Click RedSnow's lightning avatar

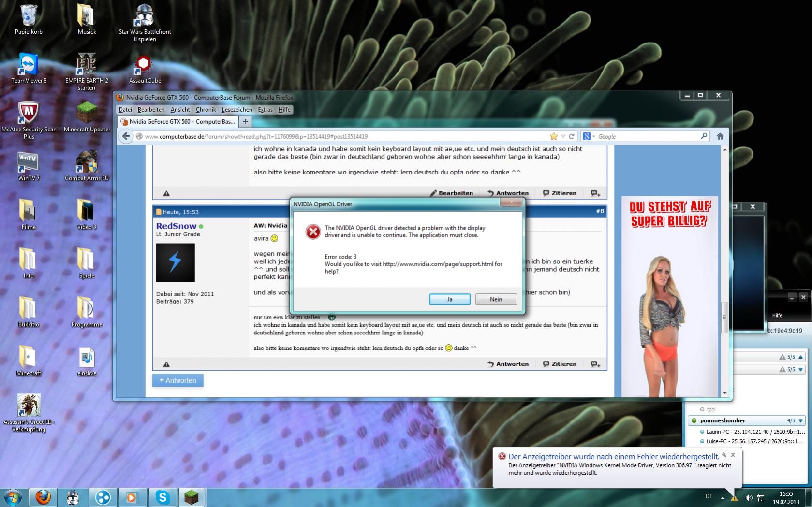(175, 262)
